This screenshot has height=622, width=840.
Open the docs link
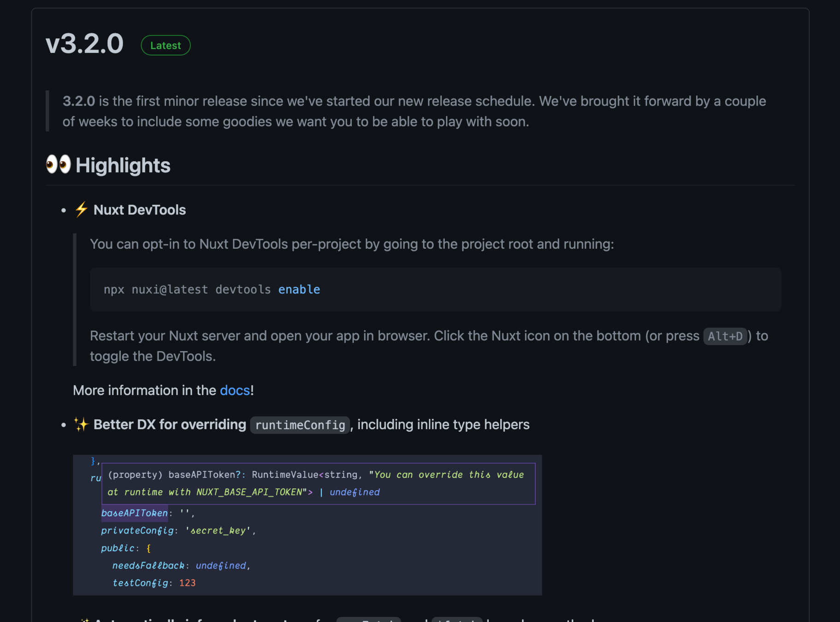point(235,390)
